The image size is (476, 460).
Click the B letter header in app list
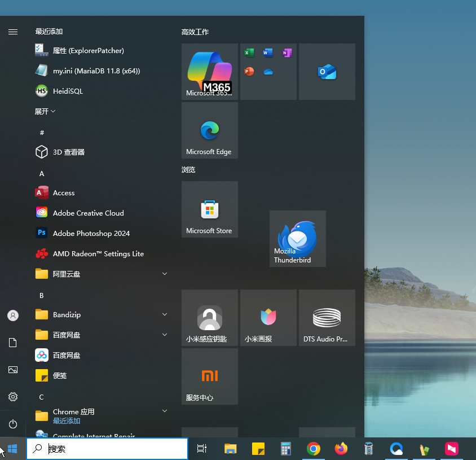click(x=42, y=295)
